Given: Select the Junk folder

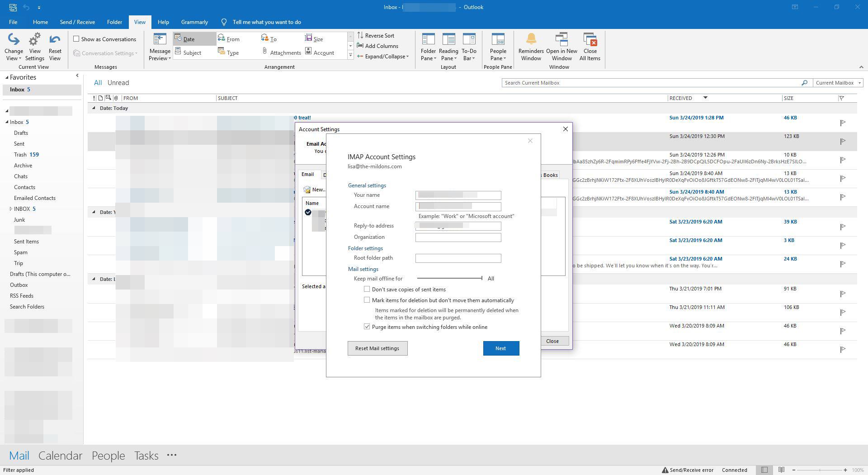Looking at the screenshot, I should (19, 220).
